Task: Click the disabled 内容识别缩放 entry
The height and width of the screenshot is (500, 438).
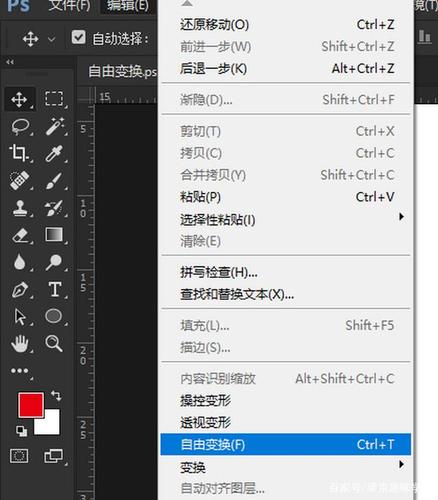Action: pos(286,379)
